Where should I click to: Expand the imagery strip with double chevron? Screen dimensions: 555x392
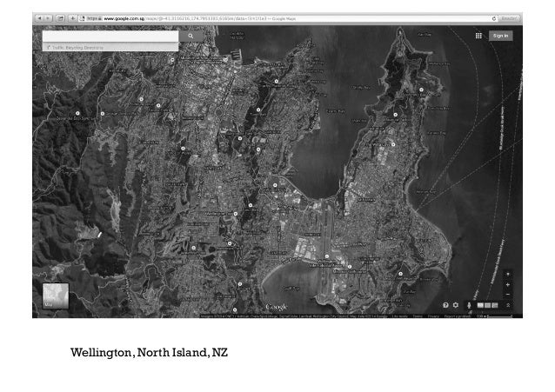(508, 305)
